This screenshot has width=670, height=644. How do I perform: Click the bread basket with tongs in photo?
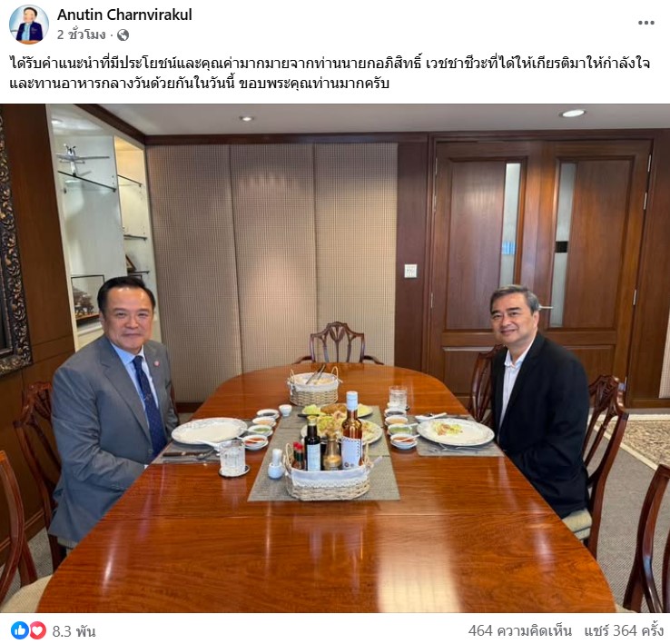[x=313, y=386]
